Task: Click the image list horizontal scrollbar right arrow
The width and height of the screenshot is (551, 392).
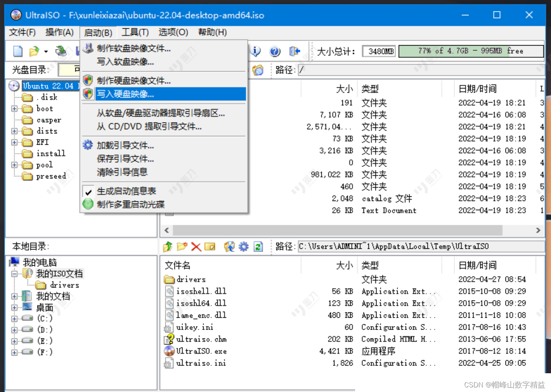Action: click(538, 230)
